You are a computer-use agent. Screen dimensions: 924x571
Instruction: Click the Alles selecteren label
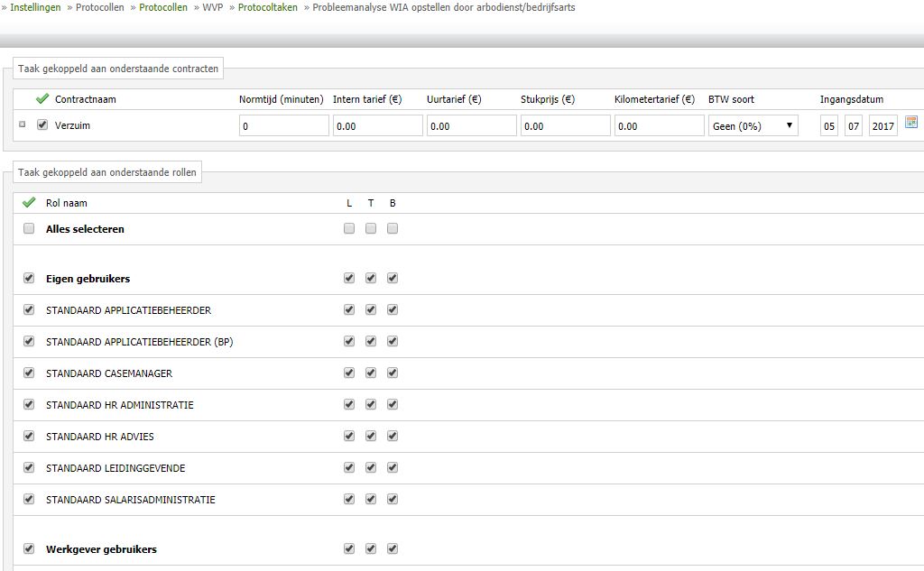[x=85, y=228]
